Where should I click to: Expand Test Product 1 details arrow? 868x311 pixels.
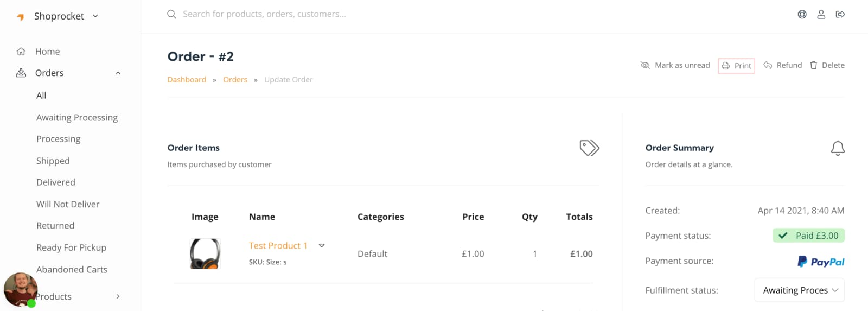[322, 246]
